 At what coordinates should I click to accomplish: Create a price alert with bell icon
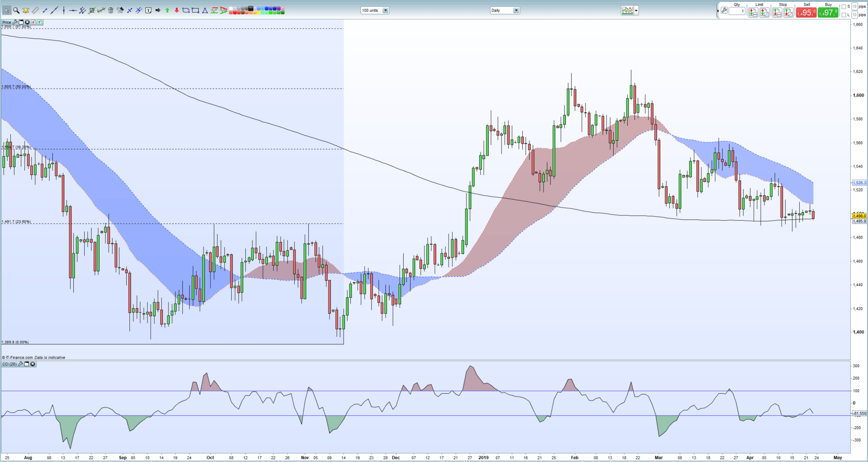coord(26,10)
